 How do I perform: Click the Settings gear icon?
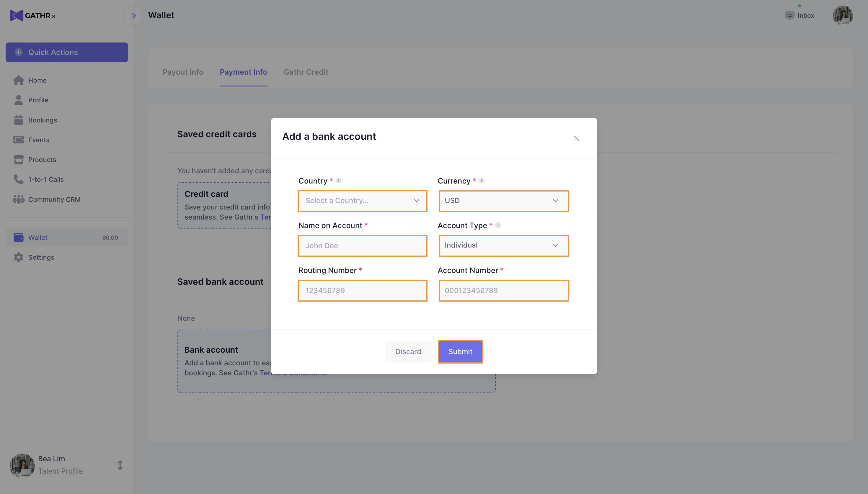click(x=18, y=257)
